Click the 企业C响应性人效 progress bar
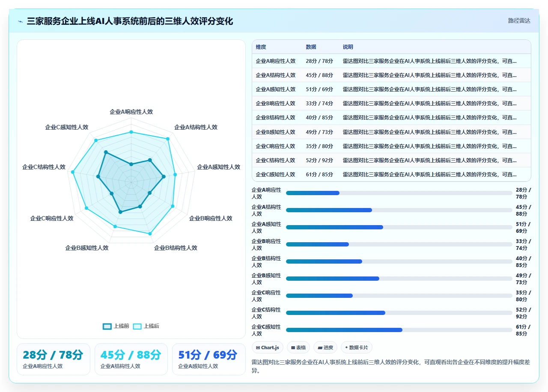This screenshot has height=392, width=548. 399,296
